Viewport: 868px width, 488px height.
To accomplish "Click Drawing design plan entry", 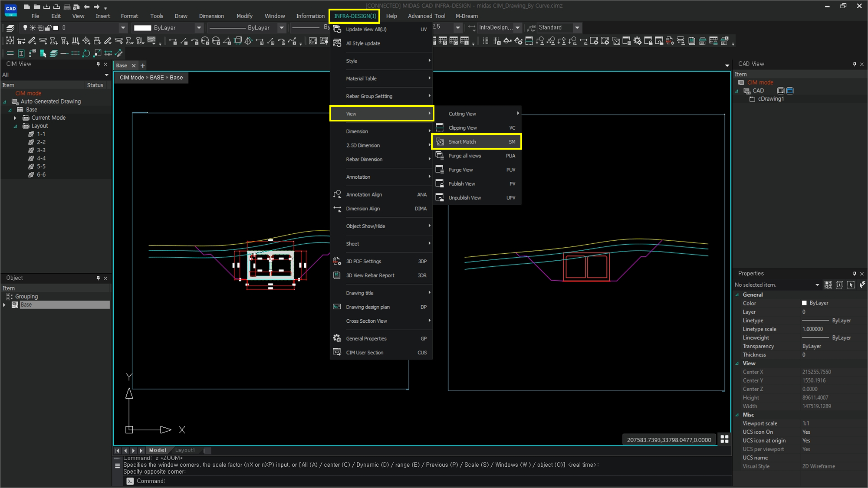I will 381,307.
